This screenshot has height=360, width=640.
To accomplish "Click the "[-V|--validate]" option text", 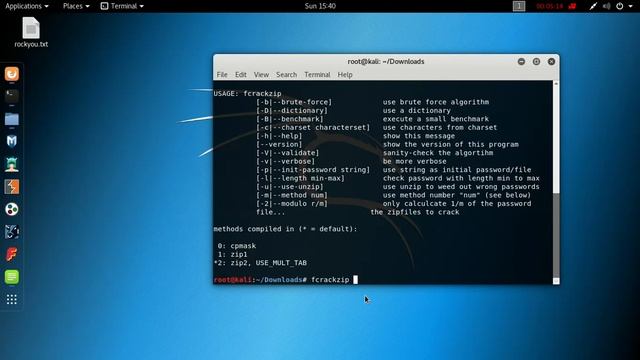I will click(288, 153).
